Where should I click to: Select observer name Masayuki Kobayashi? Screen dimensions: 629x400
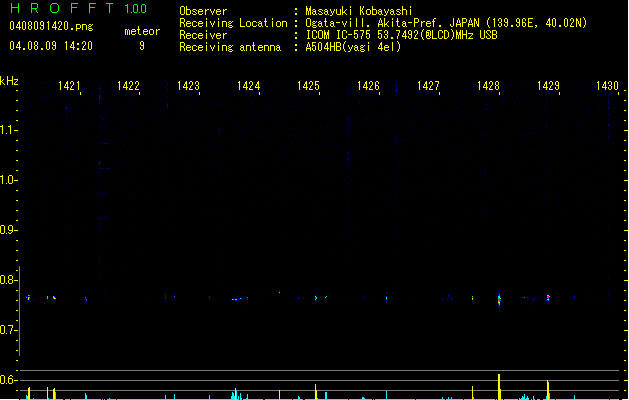tap(359, 11)
